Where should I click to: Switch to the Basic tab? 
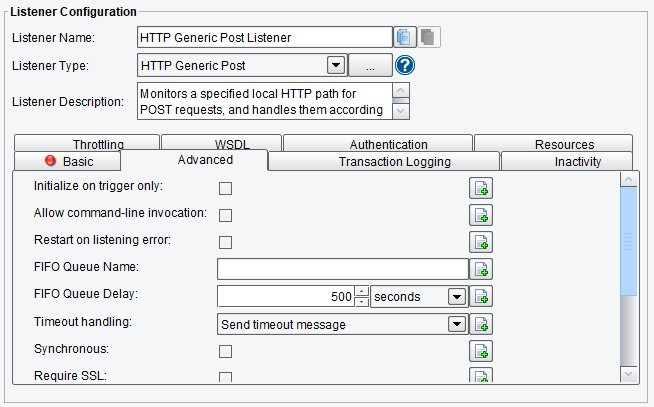[x=68, y=161]
